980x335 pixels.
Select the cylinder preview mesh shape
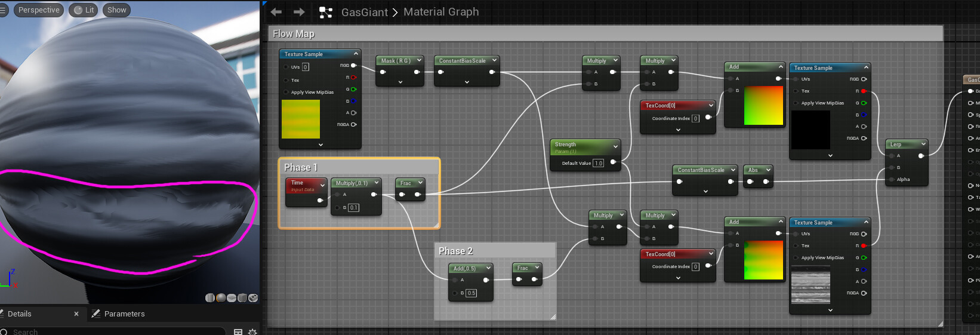coord(210,298)
